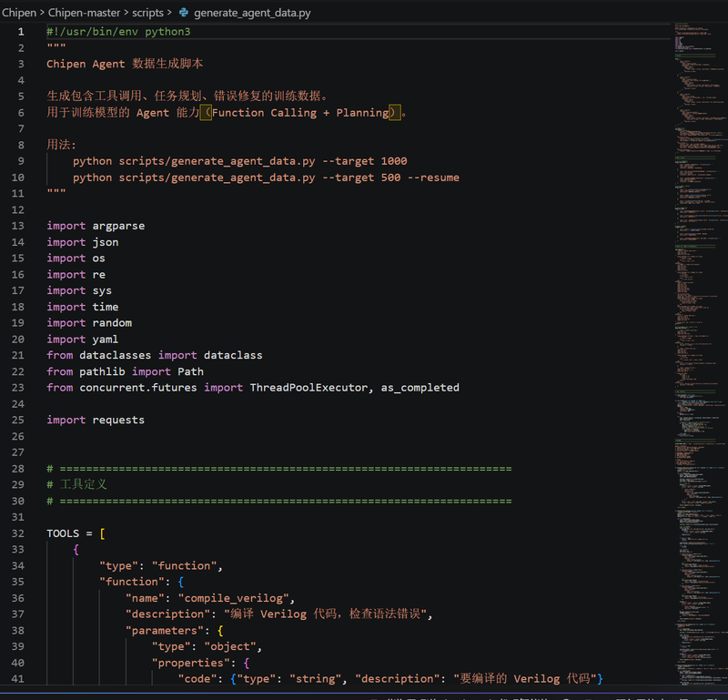This screenshot has height=700, width=728.
Task: Click the opening bracket after TOOLS =
Action: tap(103, 533)
